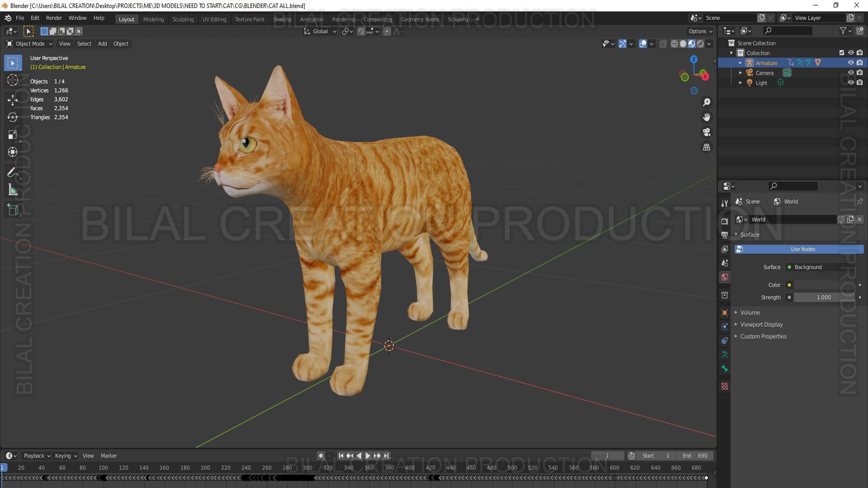Open the Scene properties tab icon
The height and width of the screenshot is (488, 868).
click(x=724, y=263)
